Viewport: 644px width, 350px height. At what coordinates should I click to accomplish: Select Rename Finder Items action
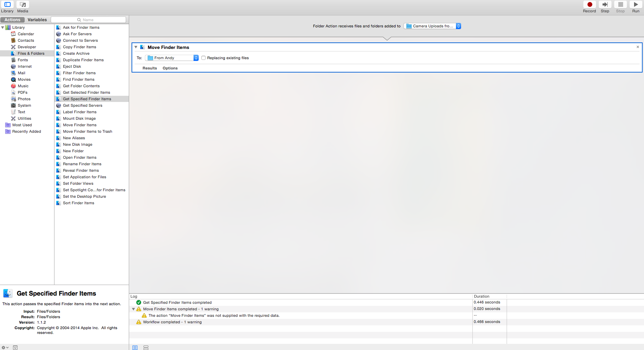point(92,164)
